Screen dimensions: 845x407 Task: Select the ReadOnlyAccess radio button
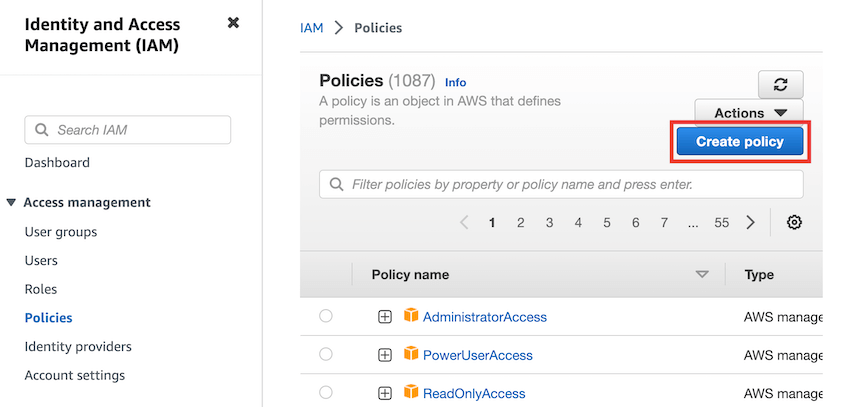pos(325,392)
